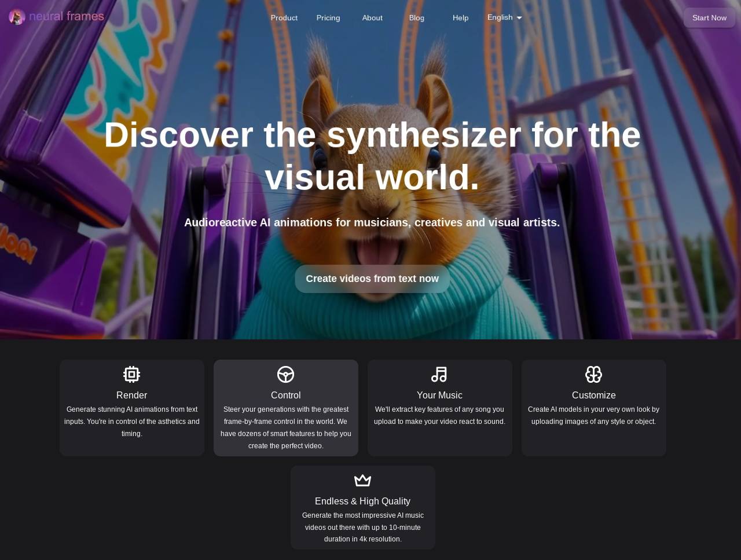
Task: Click the Control steering wheel icon
Action: [x=286, y=375]
